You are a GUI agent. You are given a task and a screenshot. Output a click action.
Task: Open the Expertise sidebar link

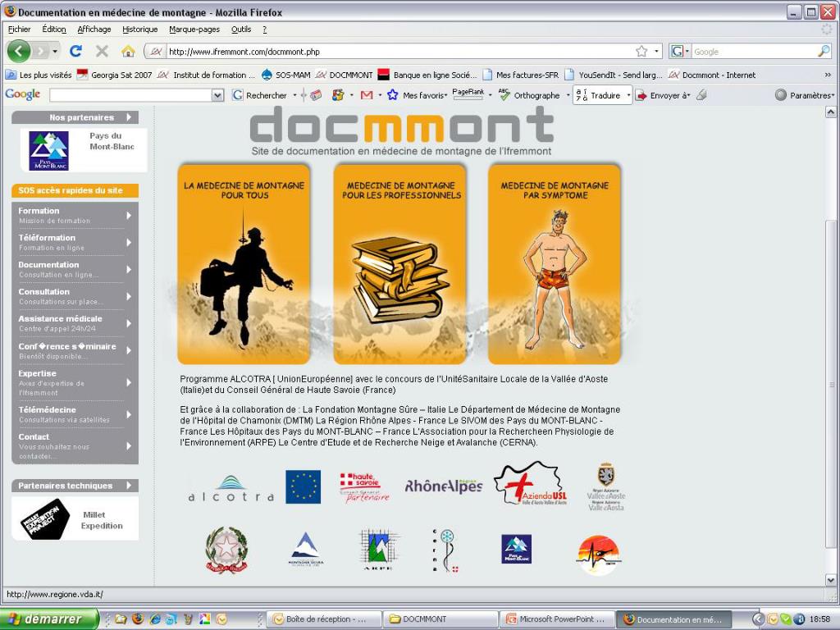pyautogui.click(x=75, y=382)
